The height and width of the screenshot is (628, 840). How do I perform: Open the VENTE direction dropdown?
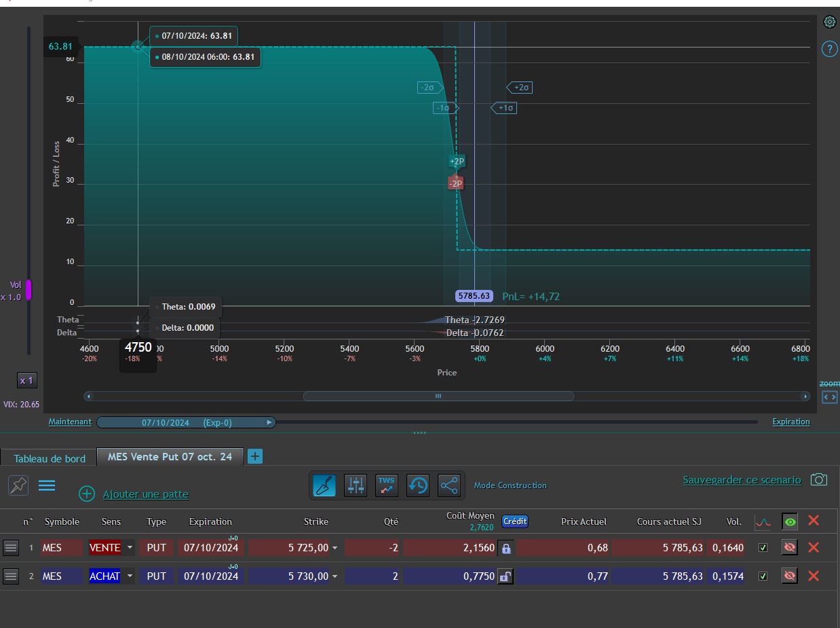pos(130,548)
